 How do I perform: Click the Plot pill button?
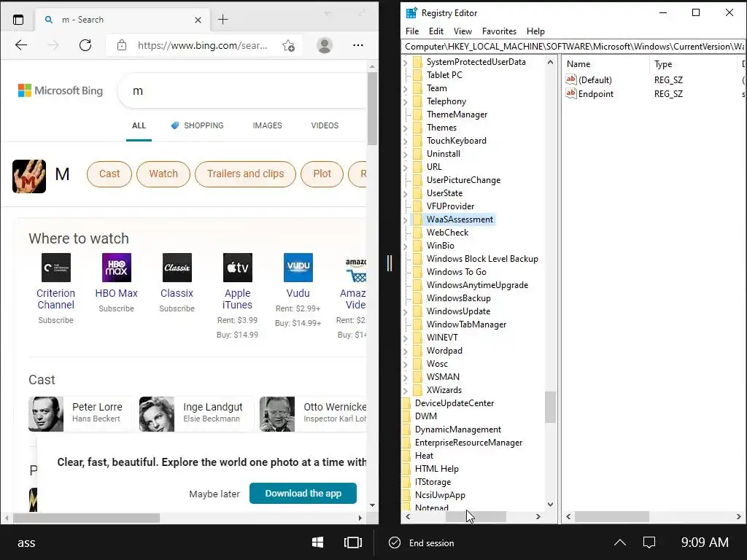pos(322,174)
